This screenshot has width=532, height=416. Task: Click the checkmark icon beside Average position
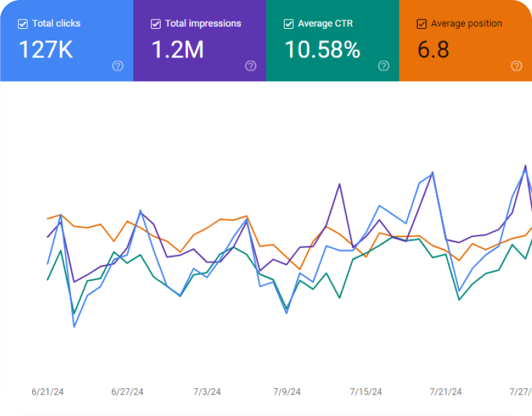(422, 24)
